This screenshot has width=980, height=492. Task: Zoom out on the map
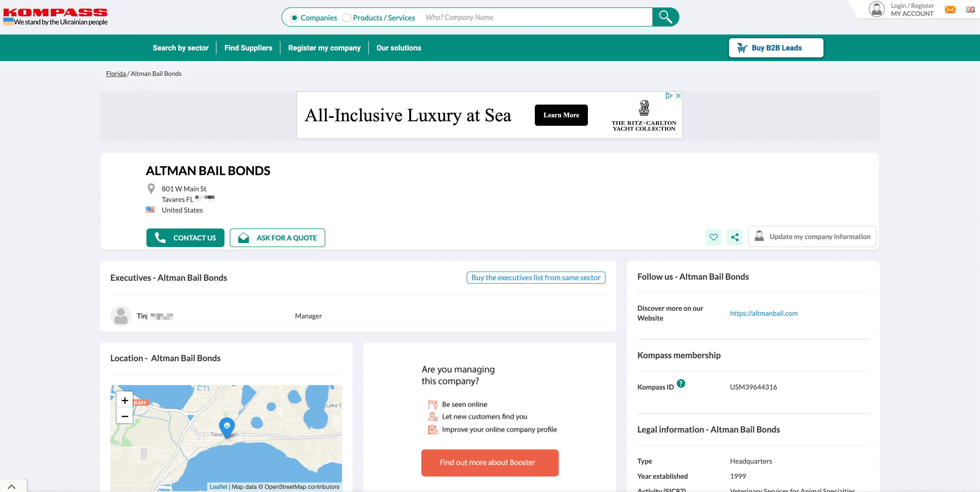tap(125, 416)
